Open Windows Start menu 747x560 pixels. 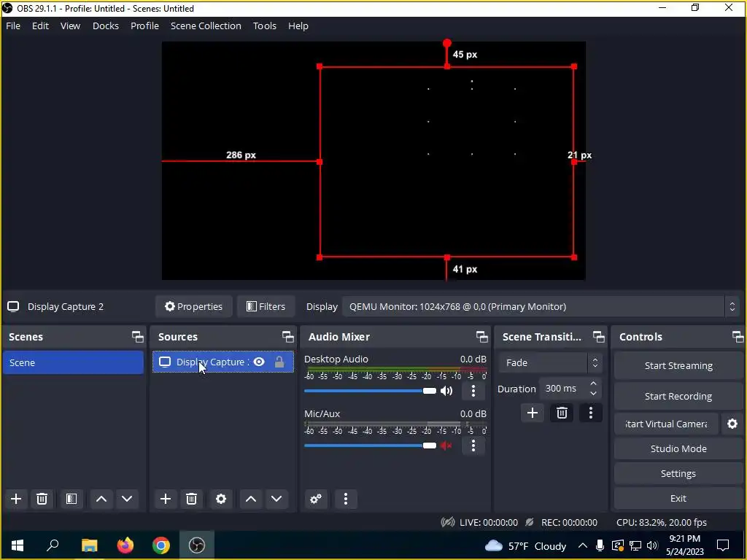click(x=18, y=545)
